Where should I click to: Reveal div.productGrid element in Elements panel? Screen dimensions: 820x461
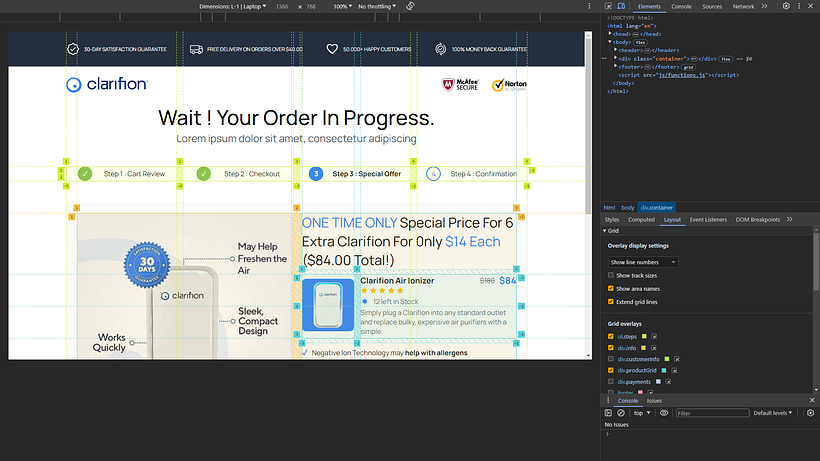pyautogui.click(x=674, y=371)
